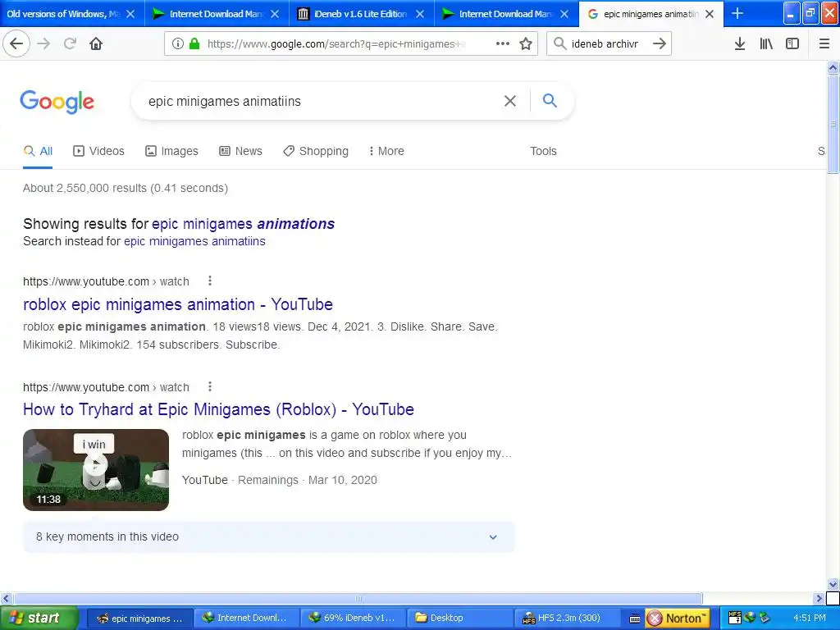
Task: Switch to HFS 2.3m (300) taskbar window
Action: click(x=566, y=618)
